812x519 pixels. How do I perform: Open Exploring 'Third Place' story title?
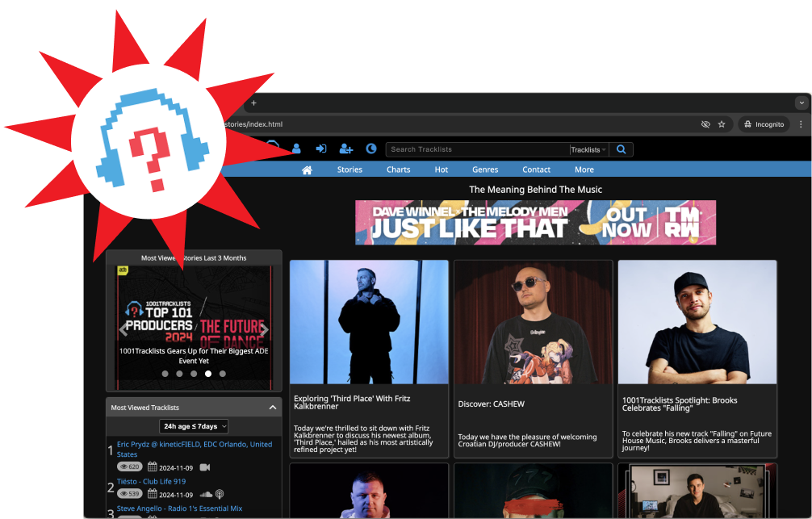[x=352, y=403]
